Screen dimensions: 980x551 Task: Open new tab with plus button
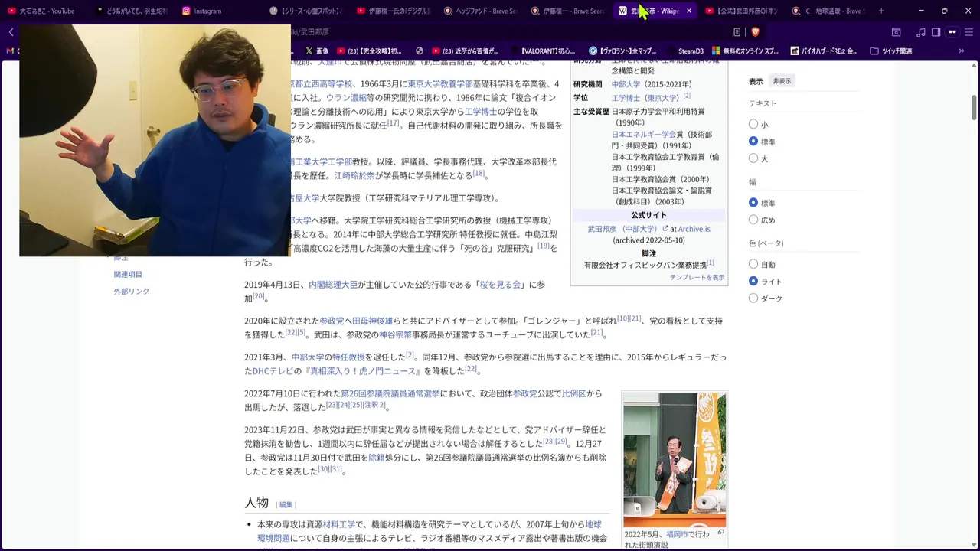[x=881, y=11]
